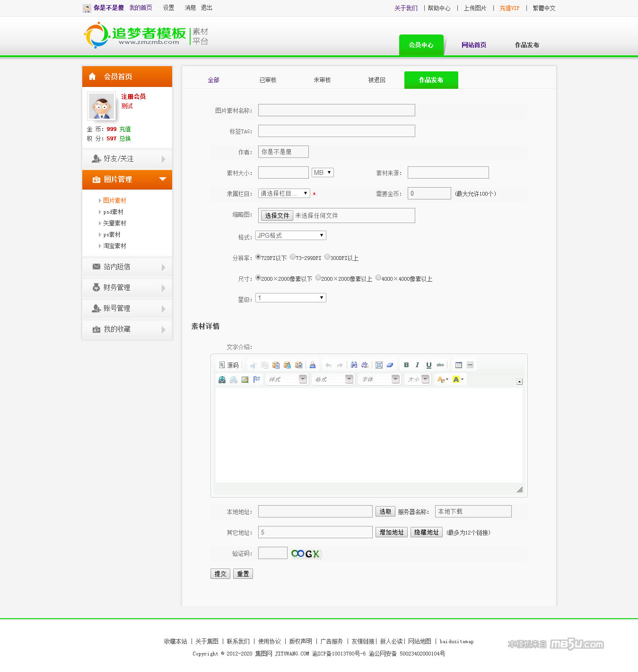Click the print icon in the editor
The width and height of the screenshot is (638, 672).
(312, 365)
